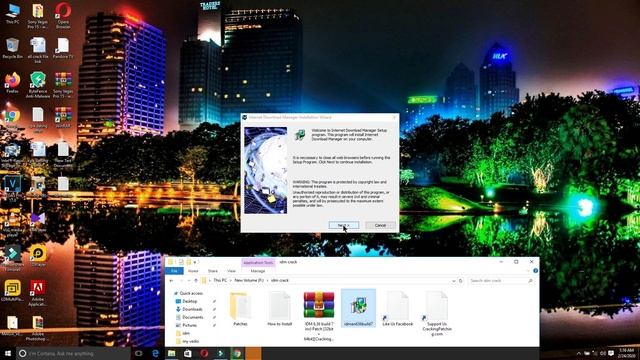Image resolution: width=640 pixels, height=360 pixels.
Task: Click idm crack breadcrumb in the address bar
Action: point(280,281)
